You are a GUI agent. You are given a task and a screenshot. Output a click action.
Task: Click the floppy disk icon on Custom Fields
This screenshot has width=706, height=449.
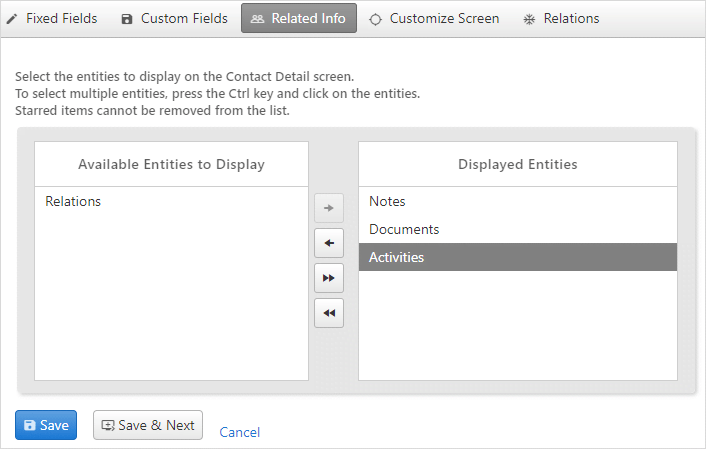coord(127,19)
